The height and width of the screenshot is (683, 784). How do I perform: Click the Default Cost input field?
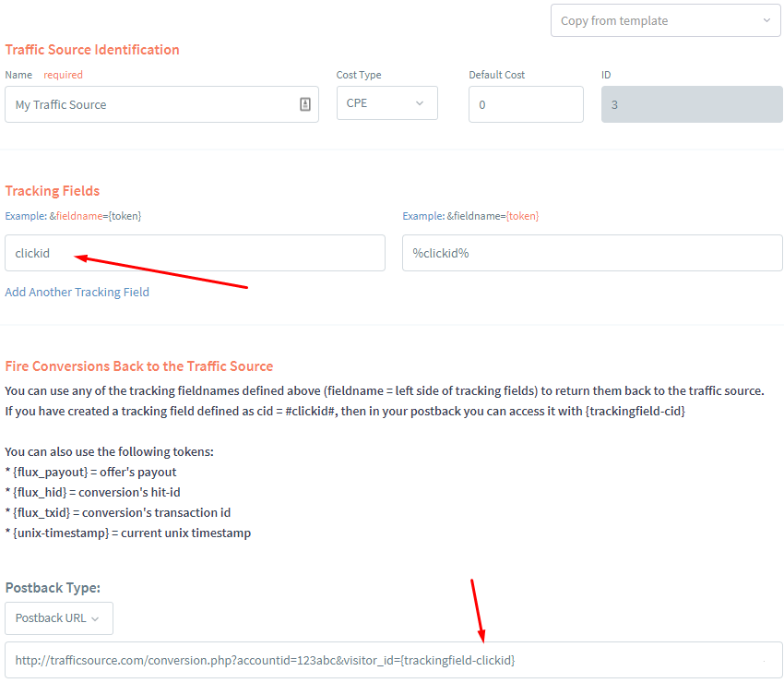click(x=526, y=104)
